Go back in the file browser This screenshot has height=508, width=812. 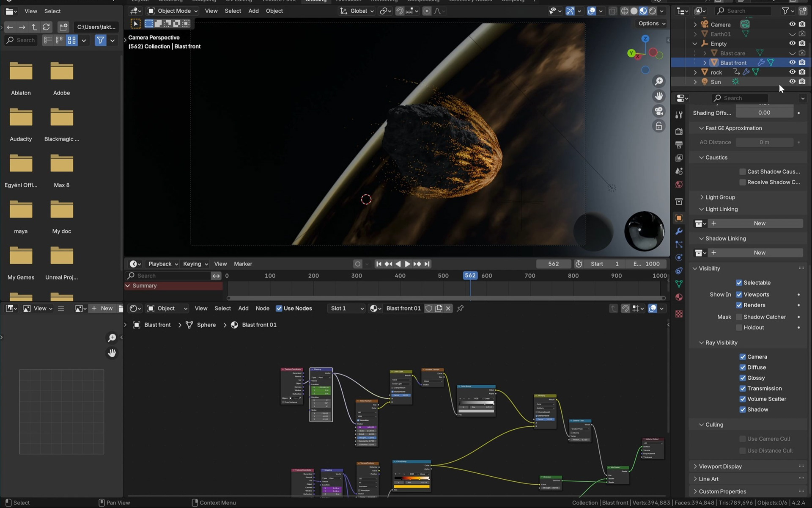10,27
